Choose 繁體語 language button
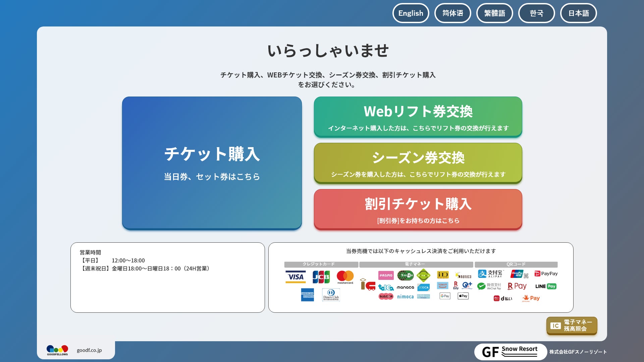The height and width of the screenshot is (362, 644). pyautogui.click(x=494, y=13)
